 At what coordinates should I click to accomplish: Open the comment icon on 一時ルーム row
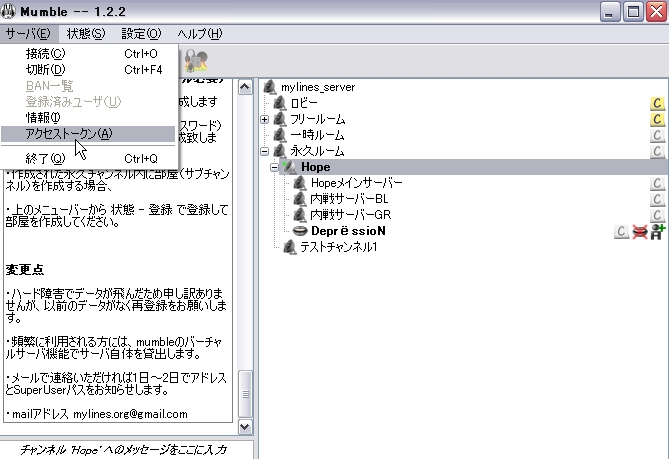point(657,135)
